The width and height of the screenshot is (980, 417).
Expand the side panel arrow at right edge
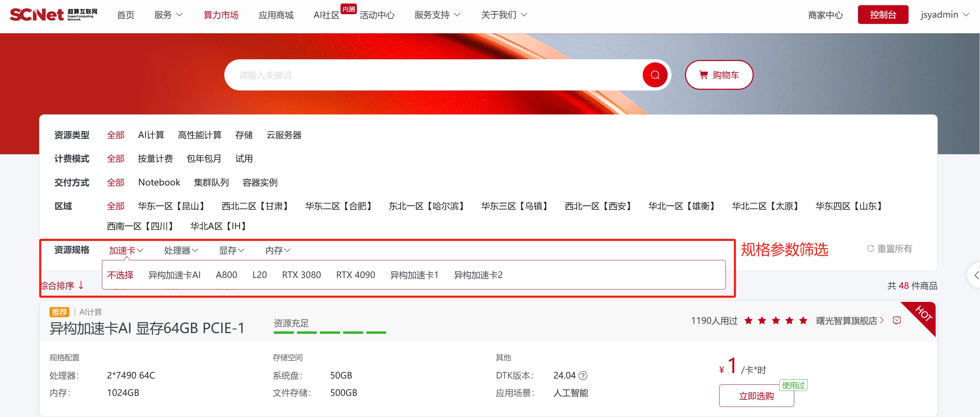point(975,275)
